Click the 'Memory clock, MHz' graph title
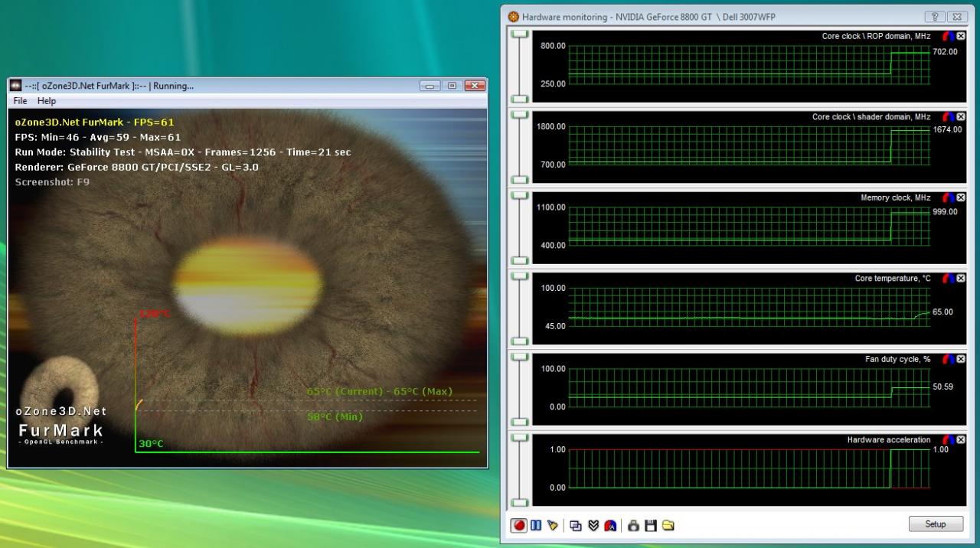This screenshot has width=980, height=548. 896,197
